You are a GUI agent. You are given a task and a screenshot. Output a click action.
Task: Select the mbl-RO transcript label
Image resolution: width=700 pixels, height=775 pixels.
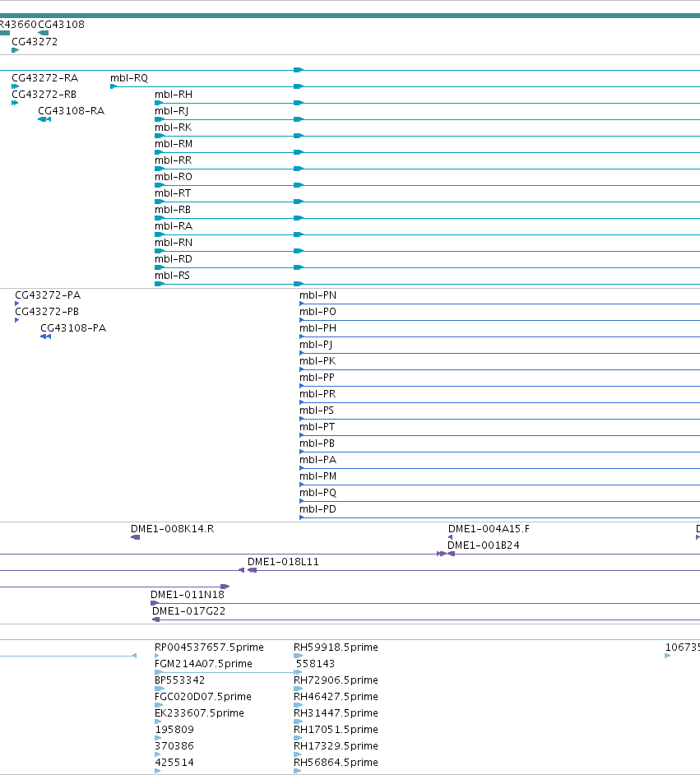pos(174,176)
